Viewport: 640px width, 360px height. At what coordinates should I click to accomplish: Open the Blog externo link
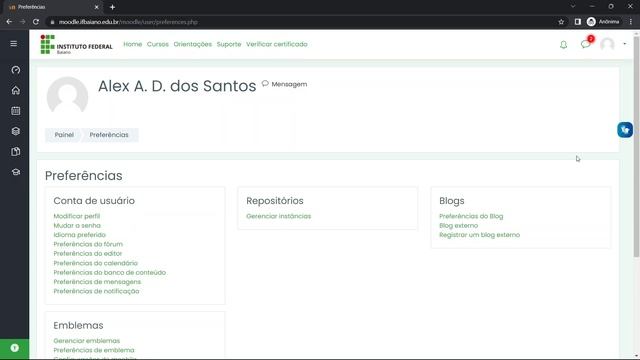458,225
